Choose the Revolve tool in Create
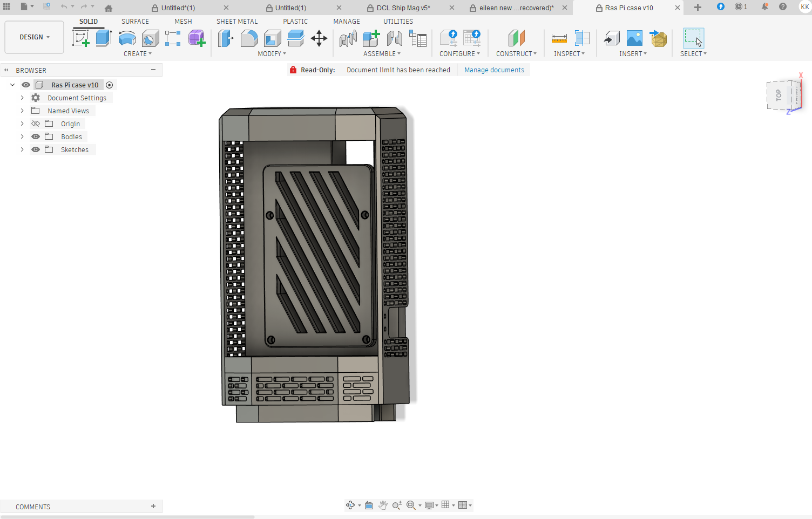Screen dimensions: 812x519 [x=127, y=38]
